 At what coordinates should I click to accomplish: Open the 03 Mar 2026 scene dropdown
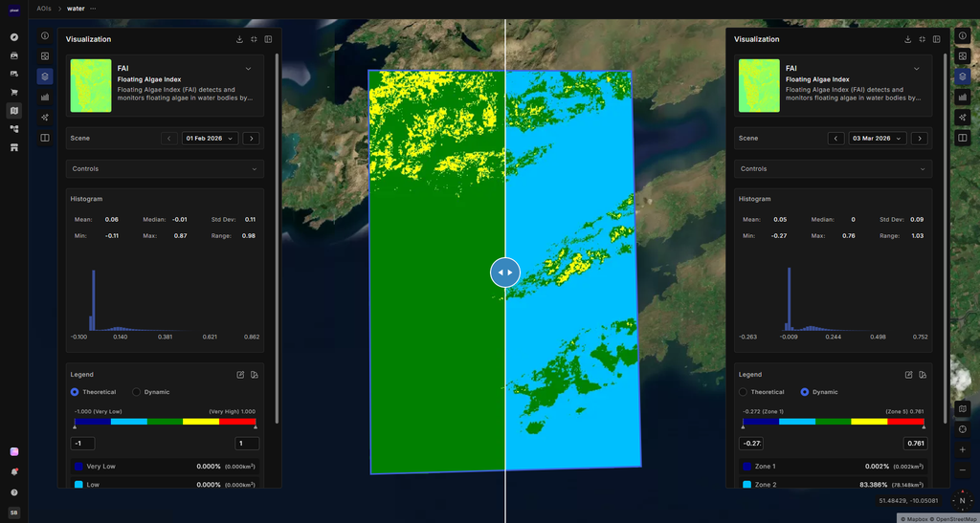coord(879,138)
